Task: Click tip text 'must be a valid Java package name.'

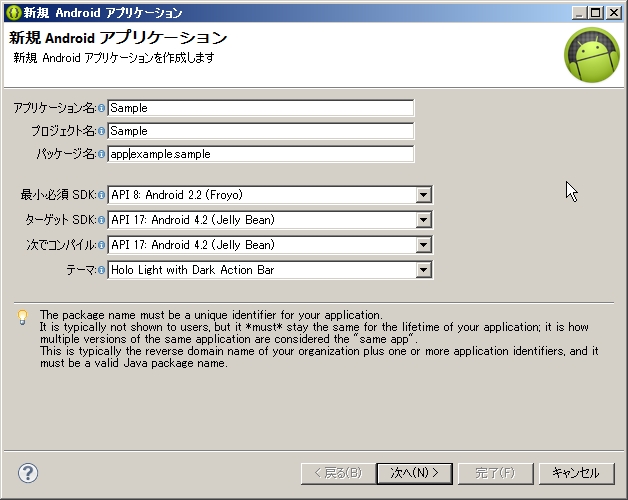Action: click(x=134, y=363)
